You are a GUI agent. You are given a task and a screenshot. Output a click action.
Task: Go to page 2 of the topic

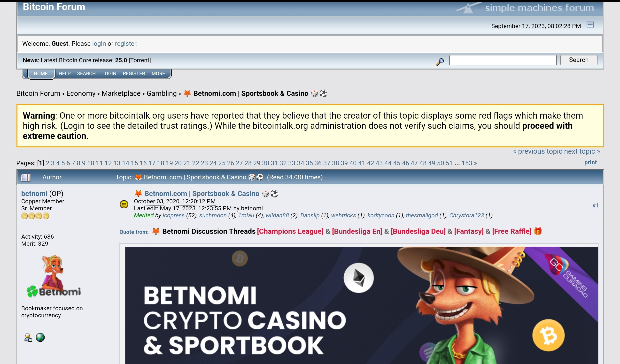(x=47, y=163)
